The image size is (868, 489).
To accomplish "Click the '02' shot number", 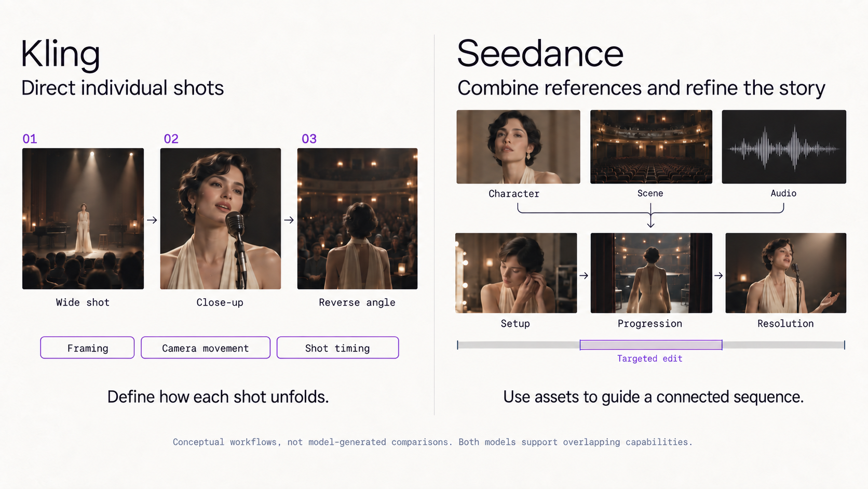I will [x=171, y=139].
